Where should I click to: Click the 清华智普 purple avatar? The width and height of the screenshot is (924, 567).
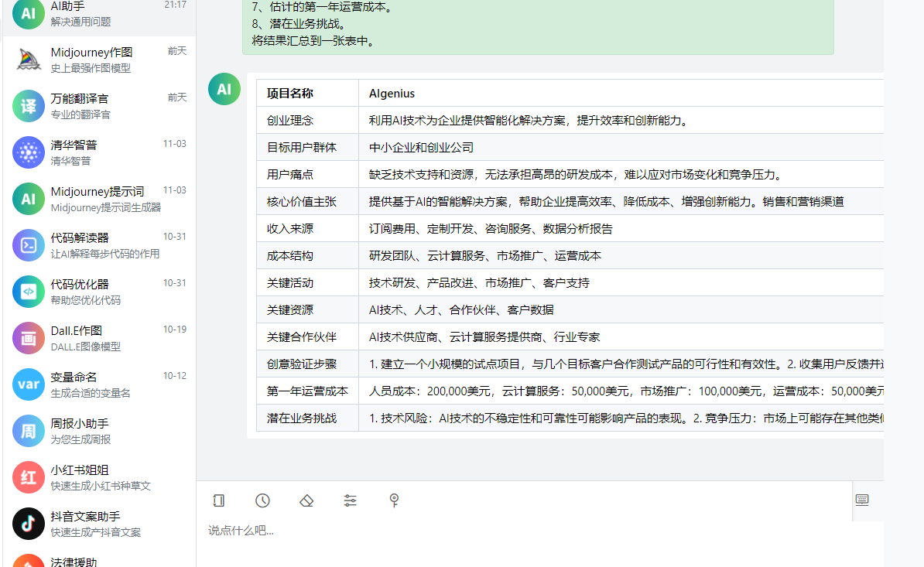coord(29,152)
